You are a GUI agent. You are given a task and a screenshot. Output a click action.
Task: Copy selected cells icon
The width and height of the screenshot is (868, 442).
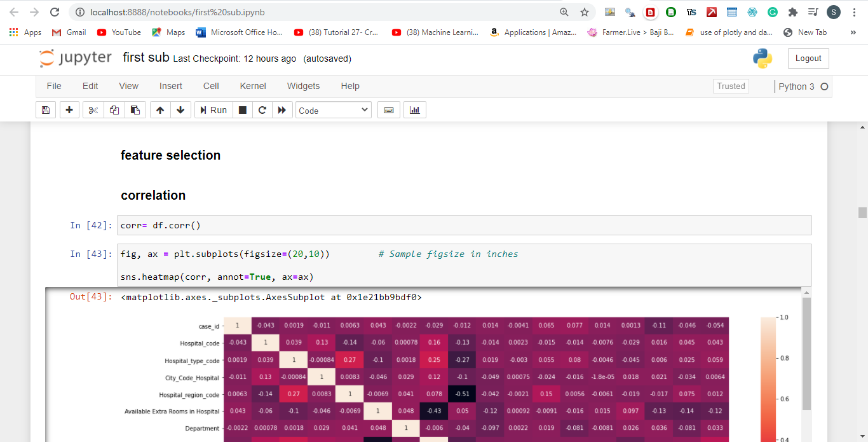114,110
